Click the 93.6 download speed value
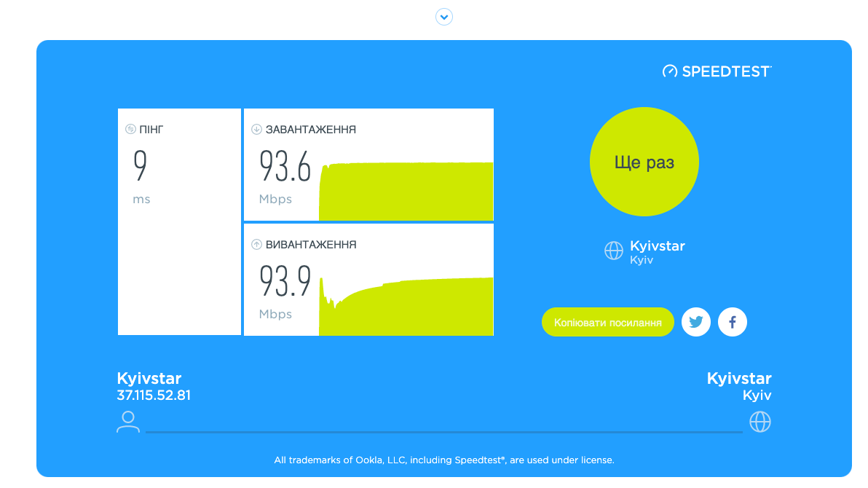Screen dimensions: 868x488 point(285,166)
